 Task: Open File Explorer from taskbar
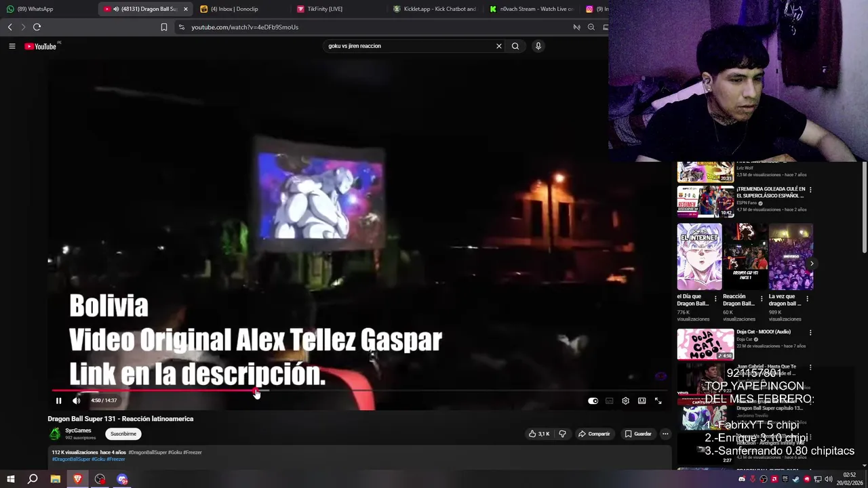pyautogui.click(x=55, y=479)
